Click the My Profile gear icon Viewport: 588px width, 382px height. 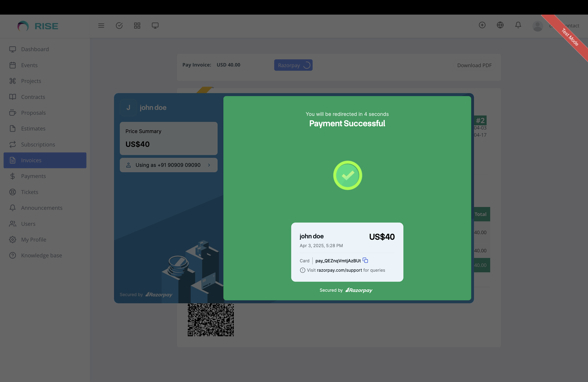13,240
